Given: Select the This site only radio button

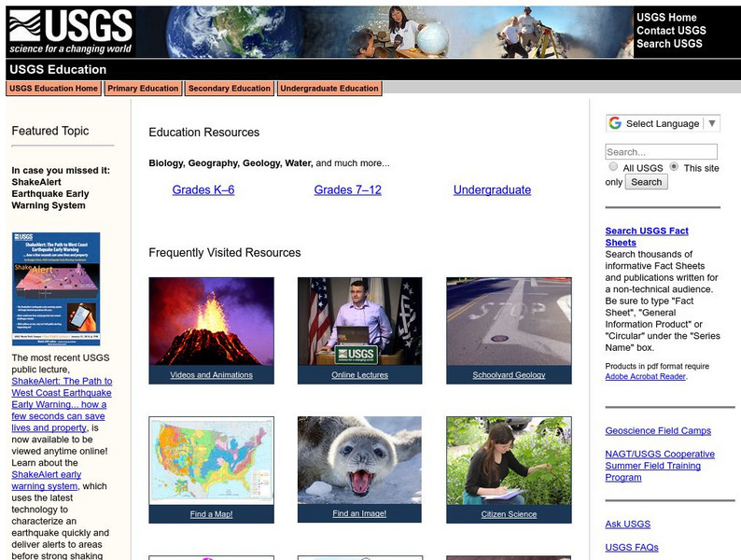Looking at the screenshot, I should tap(674, 167).
